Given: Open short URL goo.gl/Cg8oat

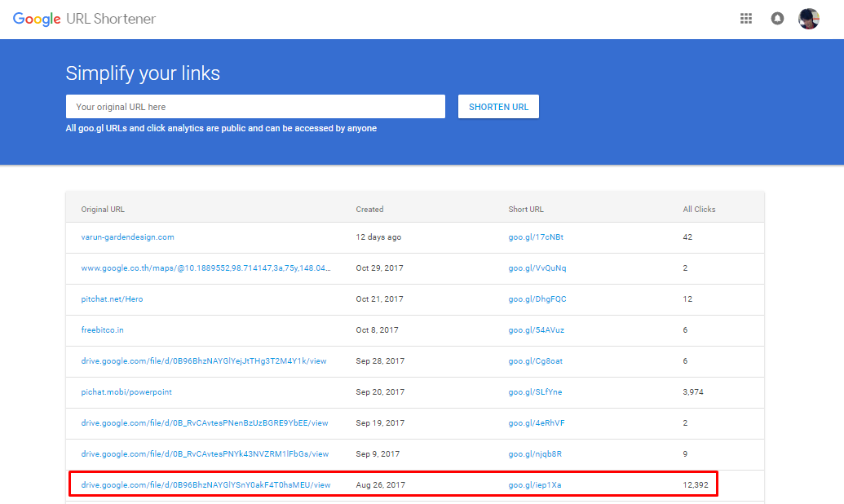Looking at the screenshot, I should pos(536,360).
